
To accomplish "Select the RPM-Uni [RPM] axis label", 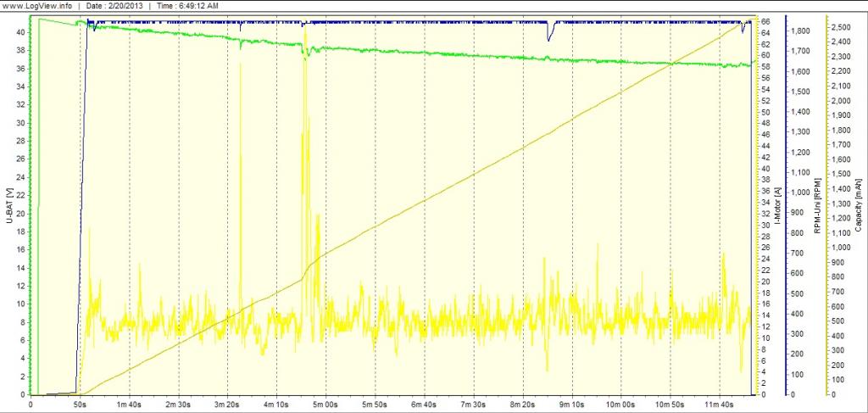I will (x=816, y=204).
